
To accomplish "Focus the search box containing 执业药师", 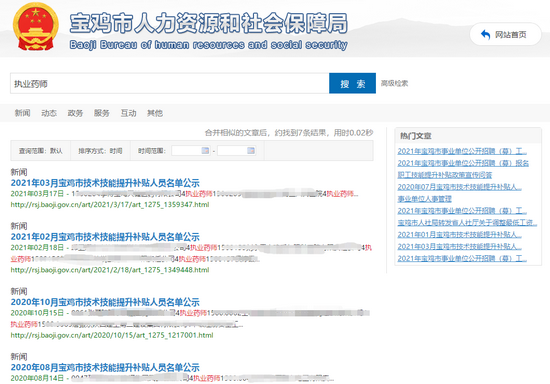I will click(x=170, y=83).
